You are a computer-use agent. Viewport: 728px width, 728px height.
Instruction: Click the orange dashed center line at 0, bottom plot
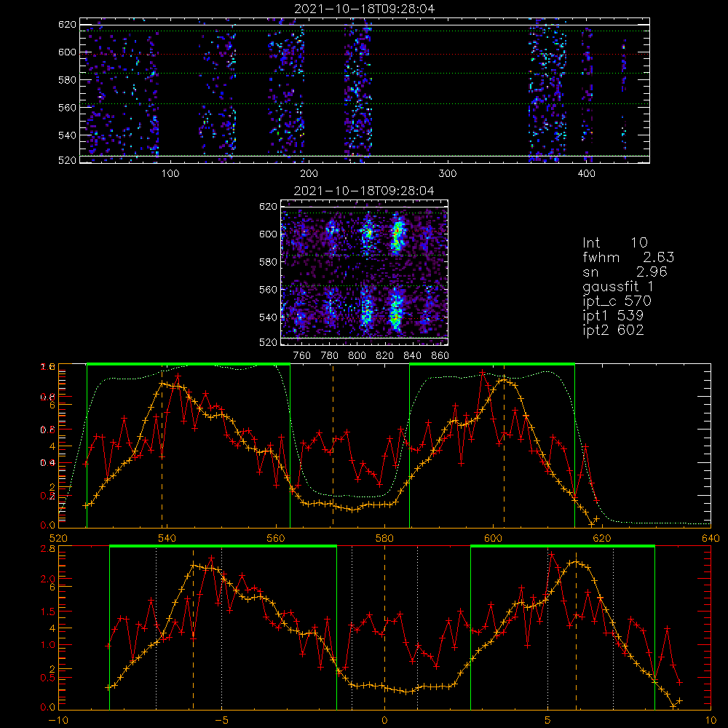tap(384, 628)
